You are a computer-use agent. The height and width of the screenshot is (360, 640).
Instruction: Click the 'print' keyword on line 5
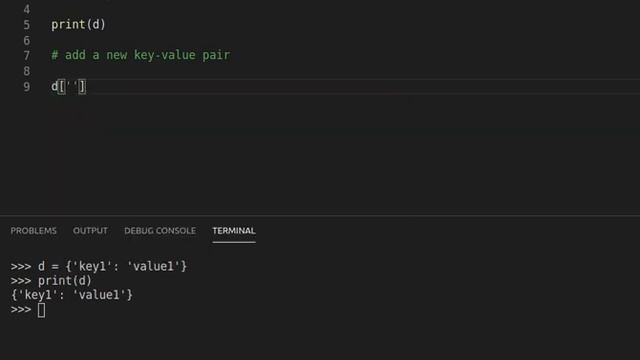click(68, 24)
